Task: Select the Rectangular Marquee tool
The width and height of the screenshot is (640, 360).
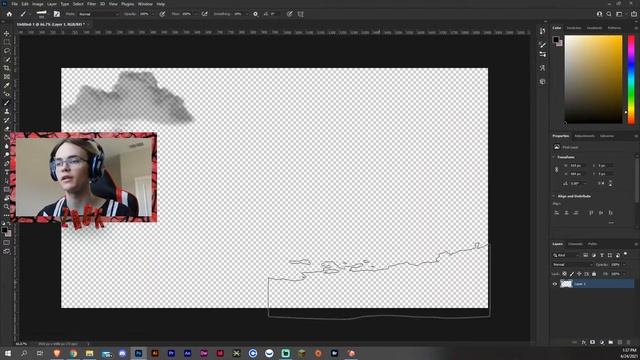Action: (7, 42)
